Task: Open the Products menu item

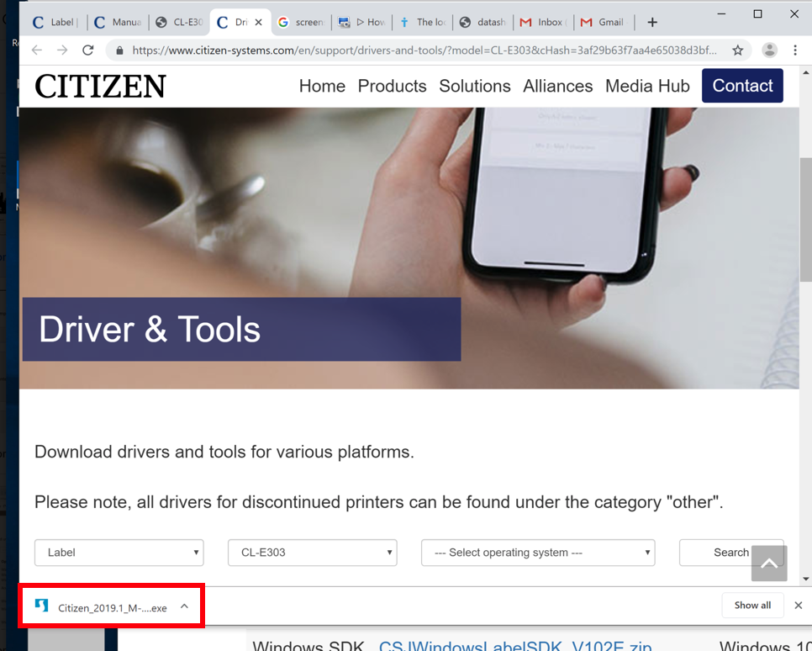Action: pos(392,86)
